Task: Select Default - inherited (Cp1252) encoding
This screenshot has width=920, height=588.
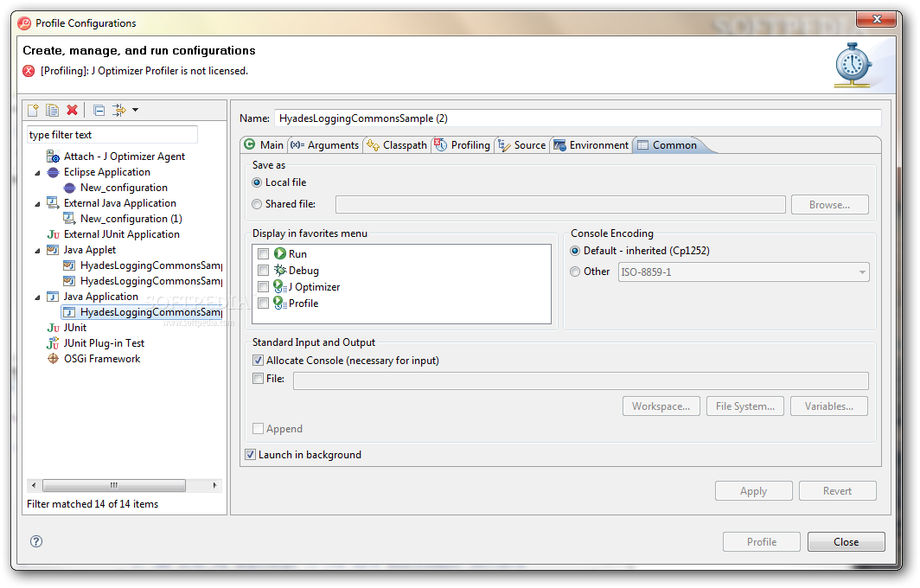Action: (x=575, y=251)
